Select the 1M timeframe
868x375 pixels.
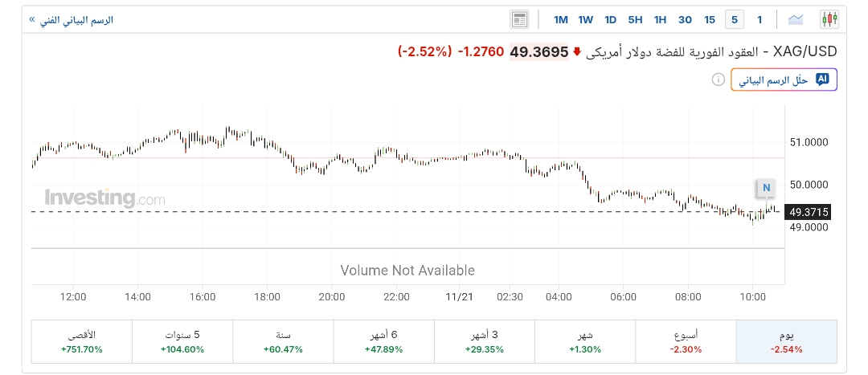pos(561,19)
